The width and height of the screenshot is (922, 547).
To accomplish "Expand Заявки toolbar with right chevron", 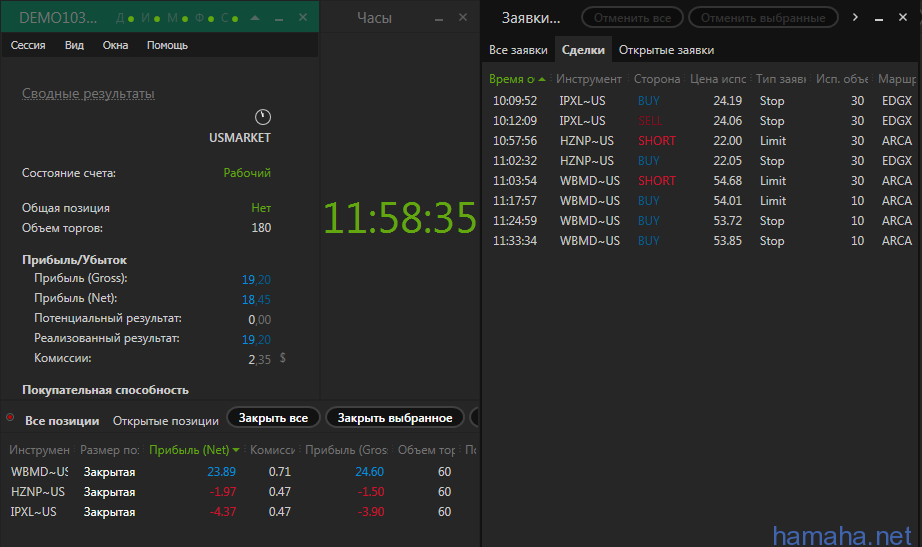I will click(855, 18).
